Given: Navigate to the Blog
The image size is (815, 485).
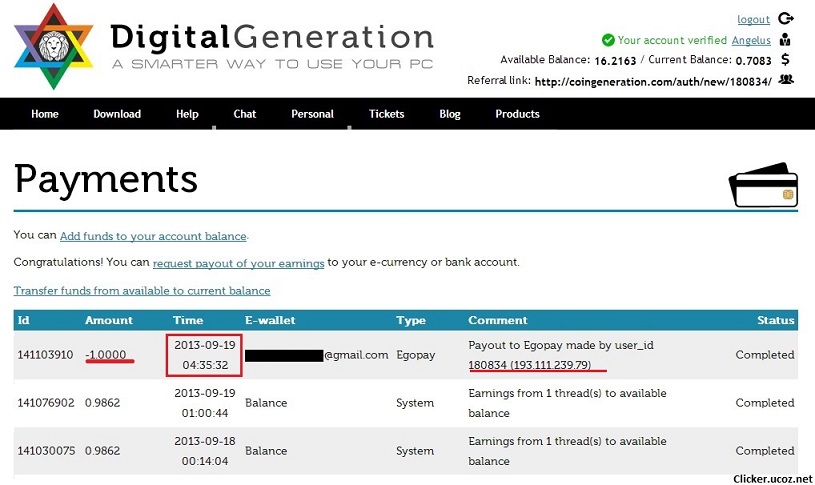Looking at the screenshot, I should pyautogui.click(x=450, y=114).
